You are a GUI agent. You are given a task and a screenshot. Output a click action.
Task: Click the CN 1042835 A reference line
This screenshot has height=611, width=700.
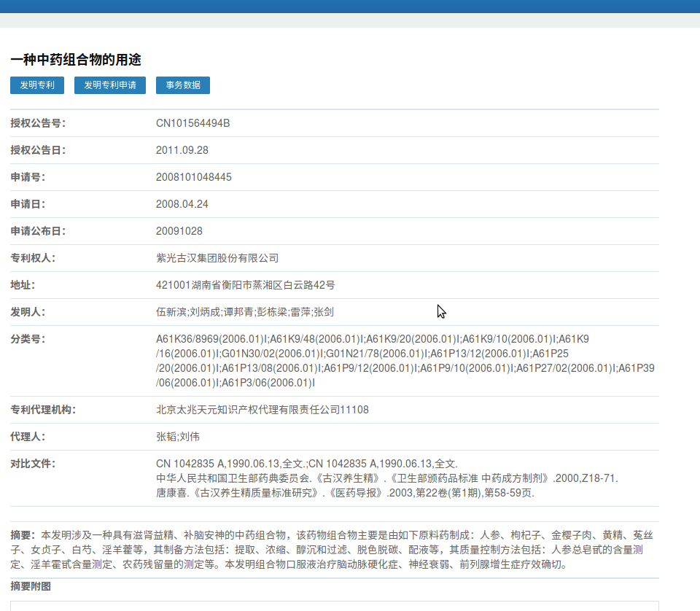tap(307, 464)
